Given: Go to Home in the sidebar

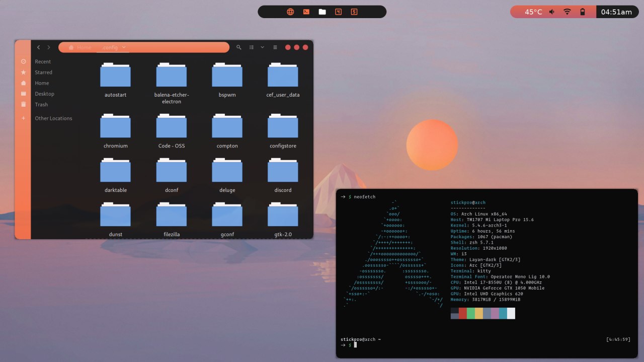Looking at the screenshot, I should pos(42,83).
